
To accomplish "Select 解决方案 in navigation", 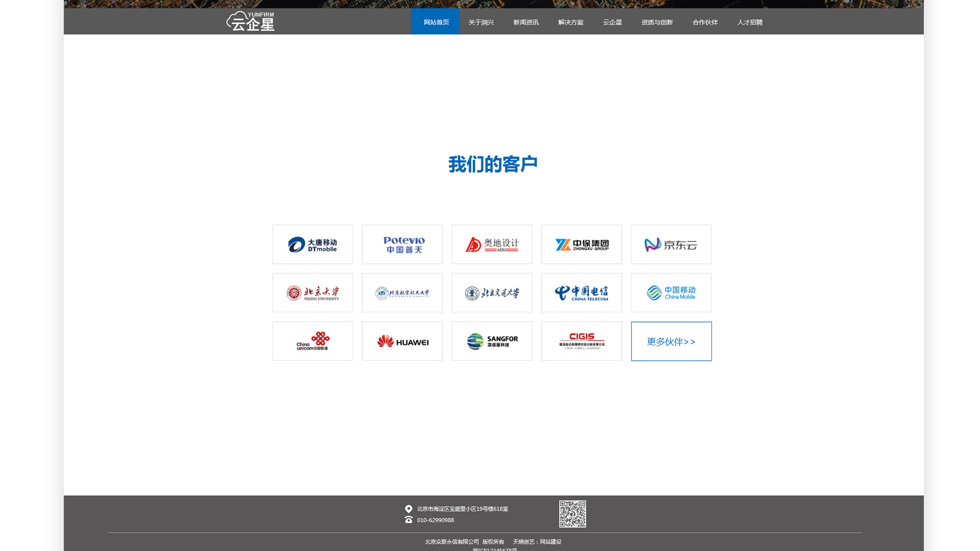I will pyautogui.click(x=571, y=22).
